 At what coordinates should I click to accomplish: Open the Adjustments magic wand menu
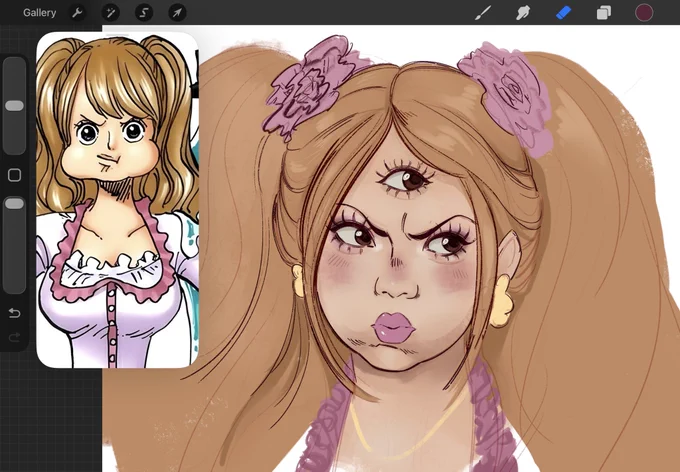pyautogui.click(x=110, y=13)
